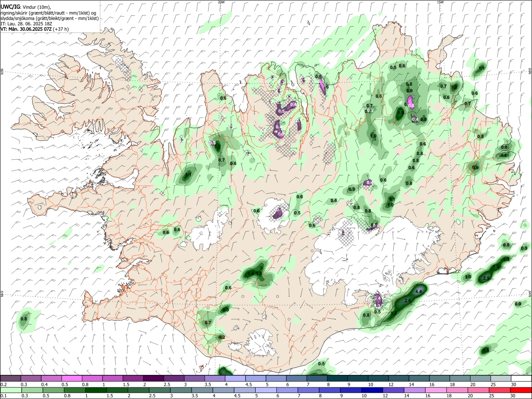Select the palest green 0.1 swatch, lower legend
Screen dimensions: 532x399
pyautogui.click(x=11, y=390)
